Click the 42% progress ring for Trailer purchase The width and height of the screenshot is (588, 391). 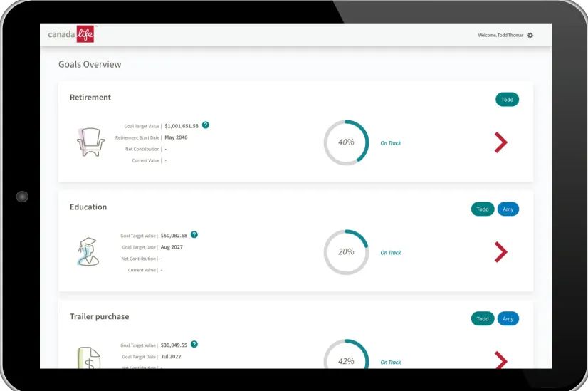[346, 354]
